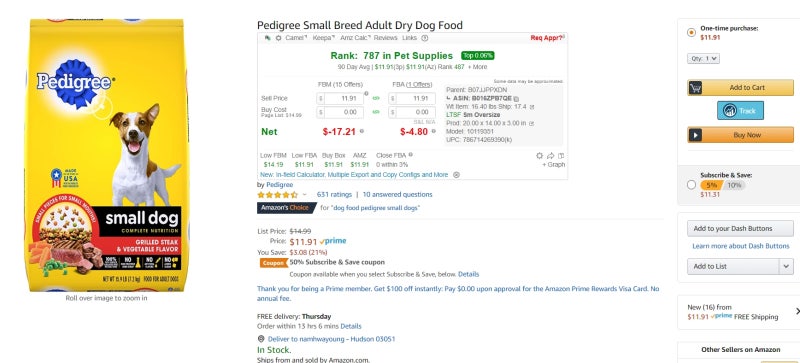This screenshot has width=800, height=363.
Task: Open the edit icon beside product dimensions
Action: point(532,123)
